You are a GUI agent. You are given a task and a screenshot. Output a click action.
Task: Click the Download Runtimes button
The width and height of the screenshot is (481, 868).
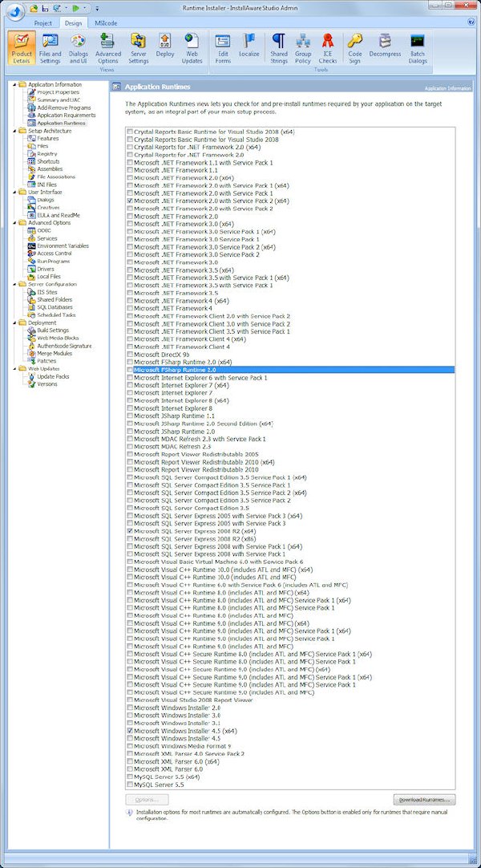pos(425,799)
